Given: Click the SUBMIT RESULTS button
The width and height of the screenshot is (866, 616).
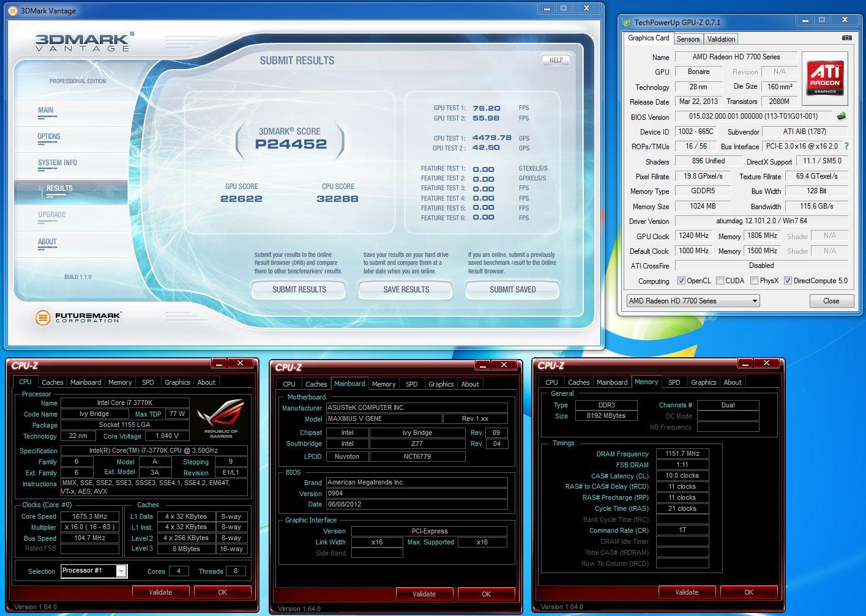Looking at the screenshot, I should 299,289.
